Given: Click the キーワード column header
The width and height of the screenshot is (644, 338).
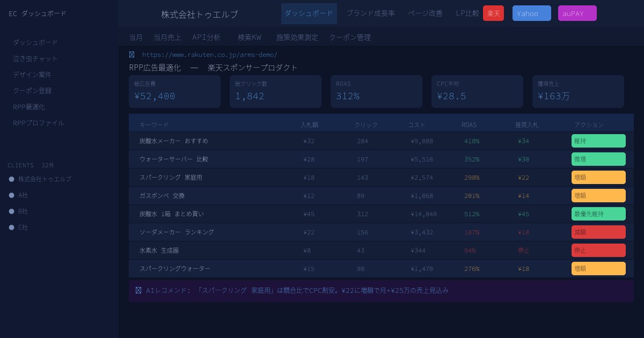Looking at the screenshot, I should point(154,125).
